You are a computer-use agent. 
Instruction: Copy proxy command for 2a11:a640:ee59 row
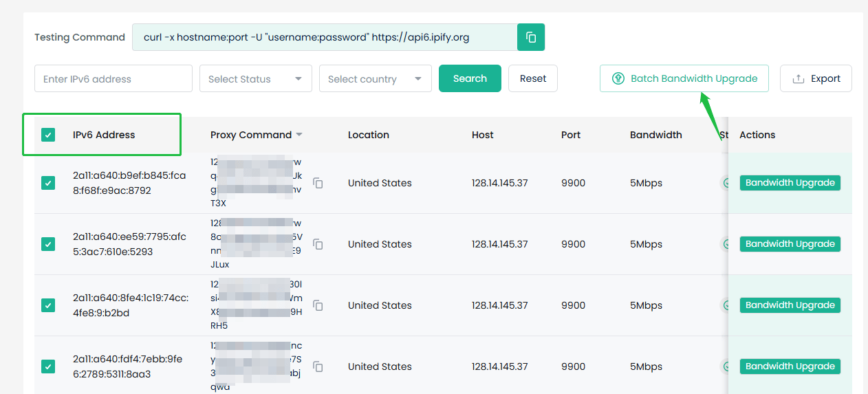tap(318, 244)
